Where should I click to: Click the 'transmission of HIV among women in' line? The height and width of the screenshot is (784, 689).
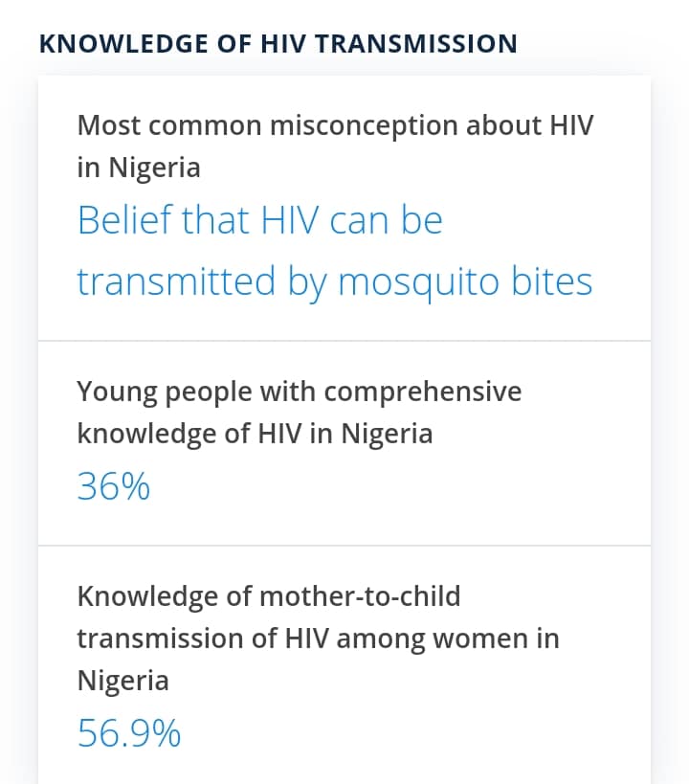(318, 638)
